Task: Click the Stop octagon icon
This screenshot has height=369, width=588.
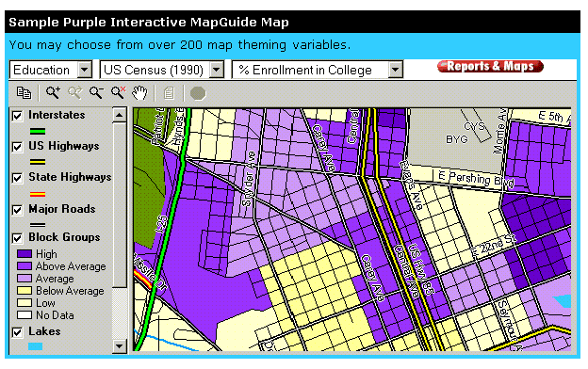Action: (x=198, y=93)
